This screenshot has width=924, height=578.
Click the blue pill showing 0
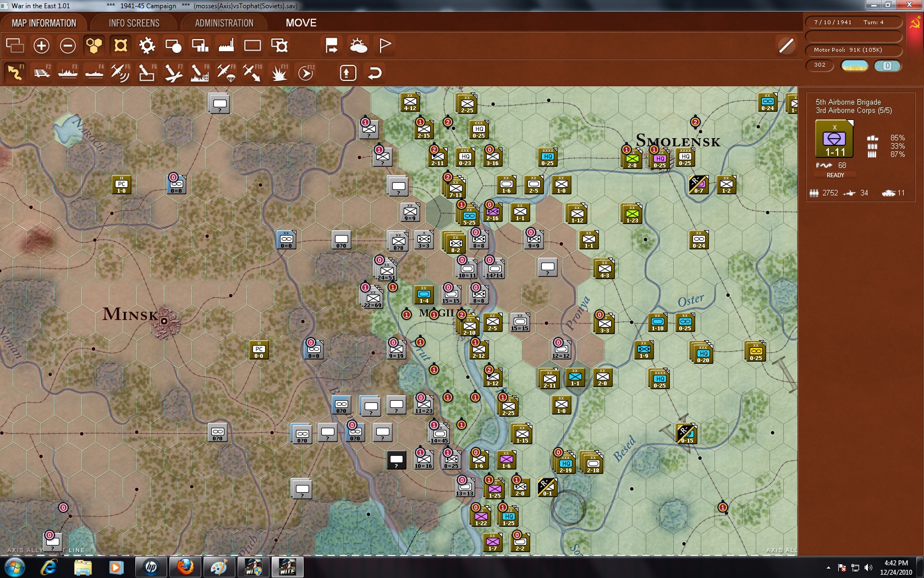887,66
